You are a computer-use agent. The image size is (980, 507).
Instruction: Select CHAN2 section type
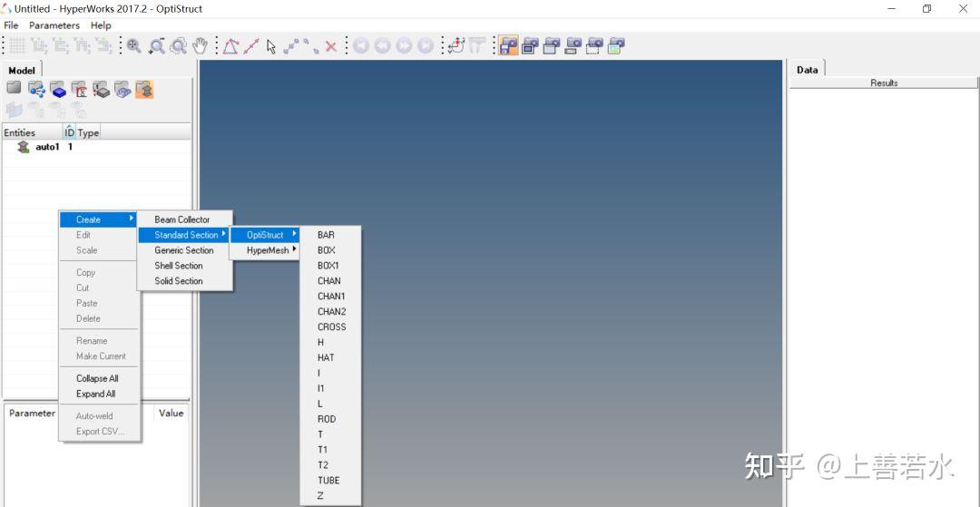[x=330, y=311]
